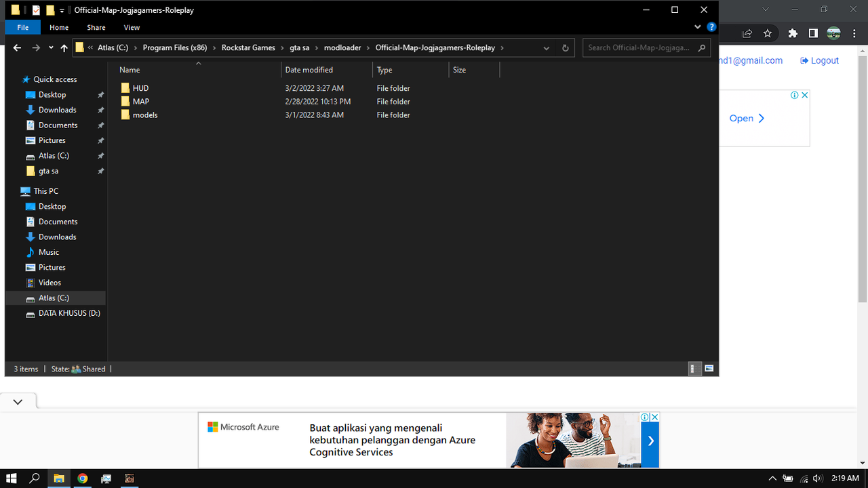This screenshot has width=868, height=488.
Task: Sort by Date modified column header
Action: point(327,70)
